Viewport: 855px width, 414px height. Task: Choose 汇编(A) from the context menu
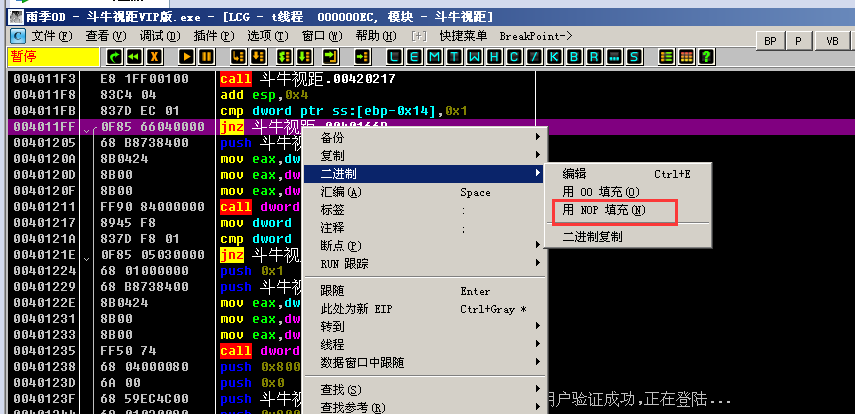pos(424,192)
